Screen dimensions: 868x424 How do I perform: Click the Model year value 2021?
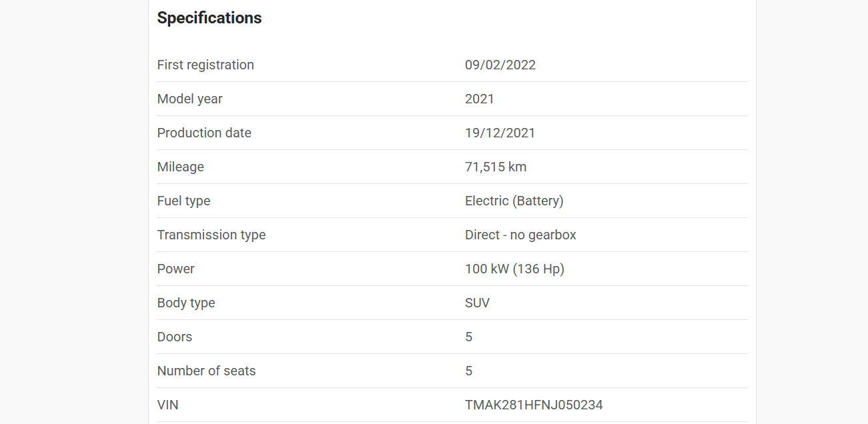[x=480, y=99]
